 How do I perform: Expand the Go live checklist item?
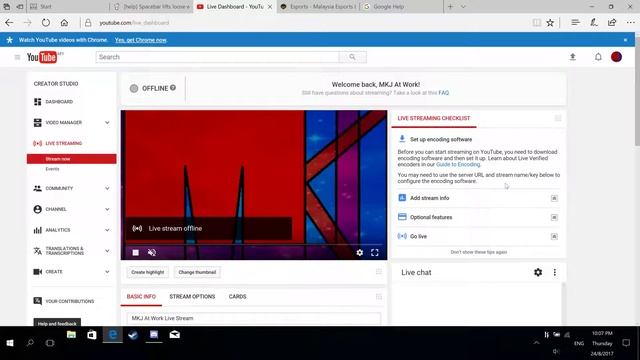(x=554, y=237)
